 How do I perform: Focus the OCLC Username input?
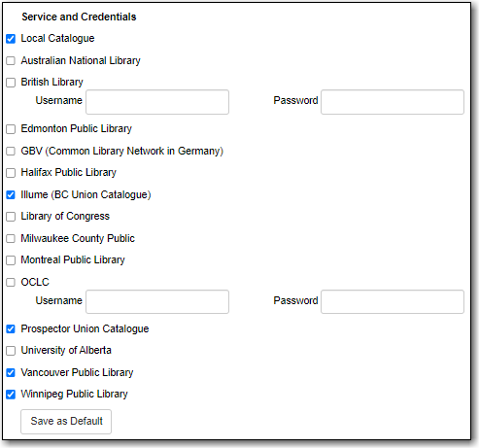coord(157,301)
